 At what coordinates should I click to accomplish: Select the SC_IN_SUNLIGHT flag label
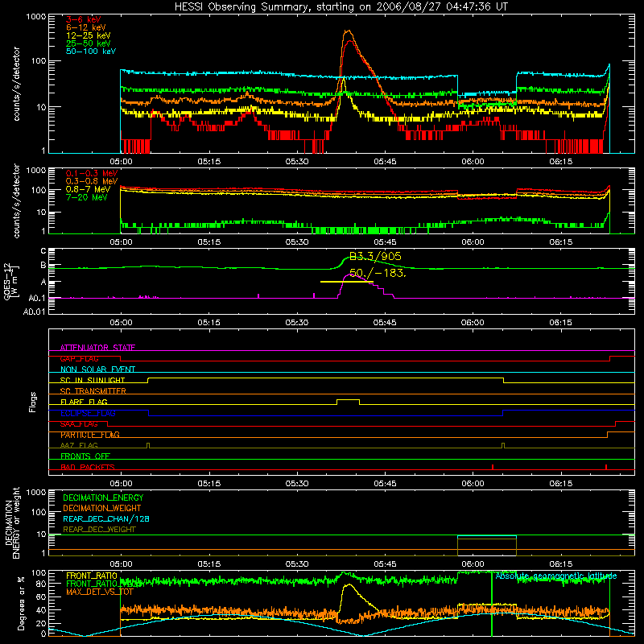coord(93,380)
